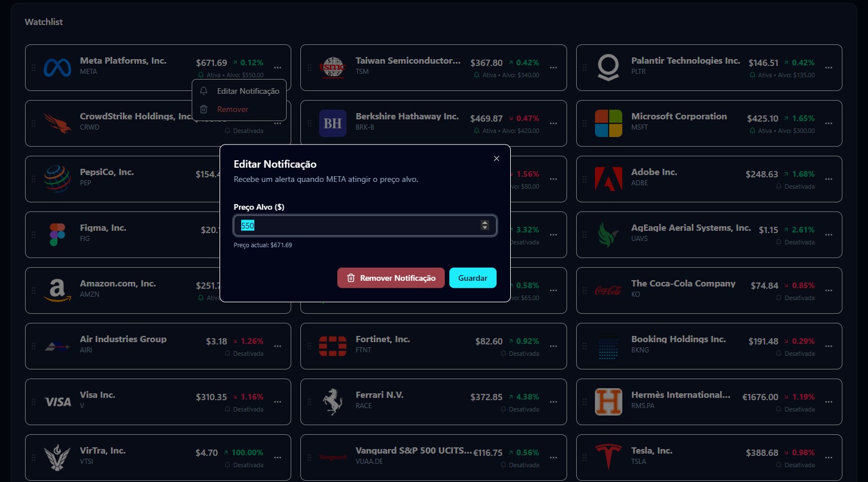Decrease target price with stepper down arrow
The width and height of the screenshot is (868, 482).
coord(485,228)
